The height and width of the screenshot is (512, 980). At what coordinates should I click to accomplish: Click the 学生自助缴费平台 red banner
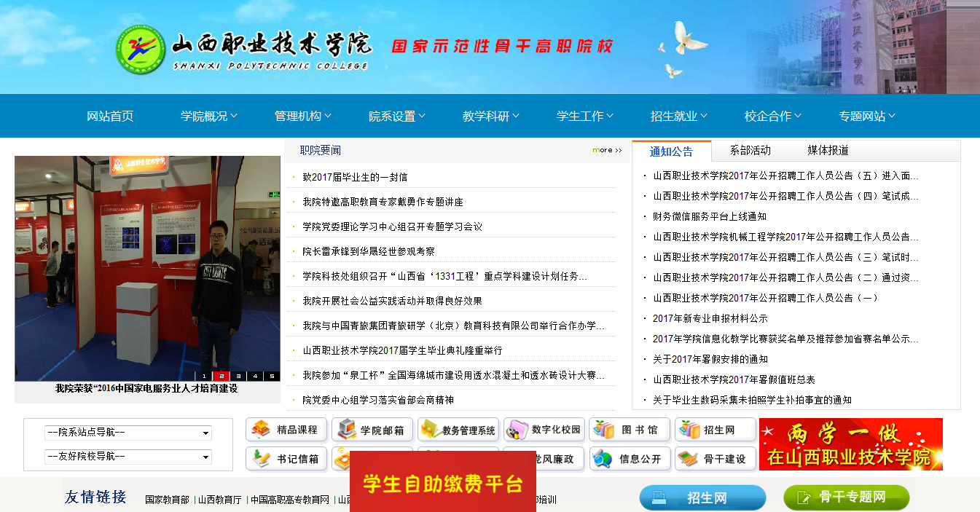443,484
